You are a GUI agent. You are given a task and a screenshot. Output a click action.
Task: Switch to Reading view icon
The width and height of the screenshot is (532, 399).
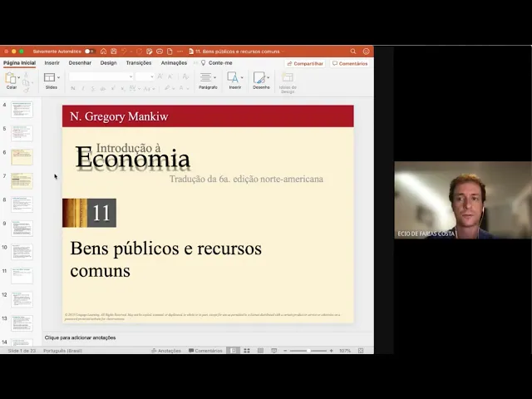click(260, 351)
